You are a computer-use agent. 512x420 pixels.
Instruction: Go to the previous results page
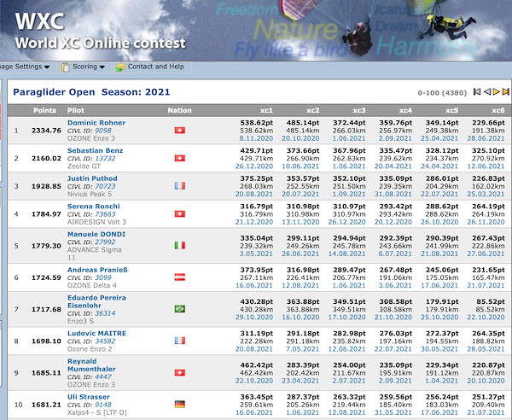pyautogui.click(x=488, y=91)
